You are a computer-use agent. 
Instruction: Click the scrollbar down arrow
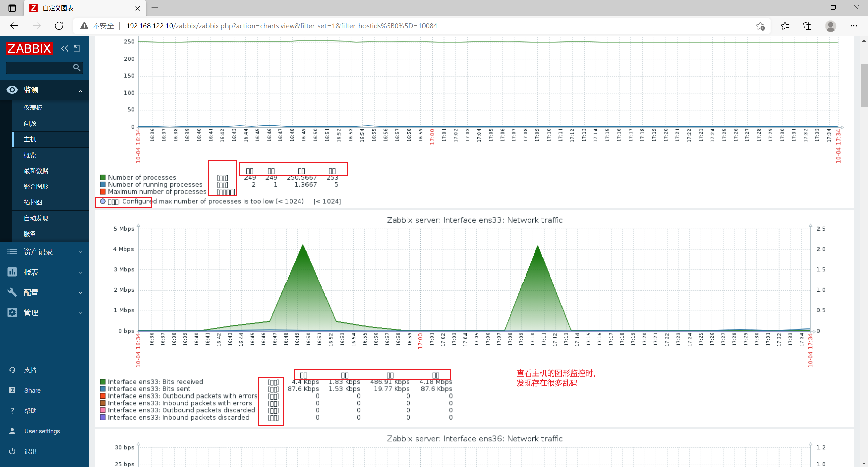tap(864, 463)
